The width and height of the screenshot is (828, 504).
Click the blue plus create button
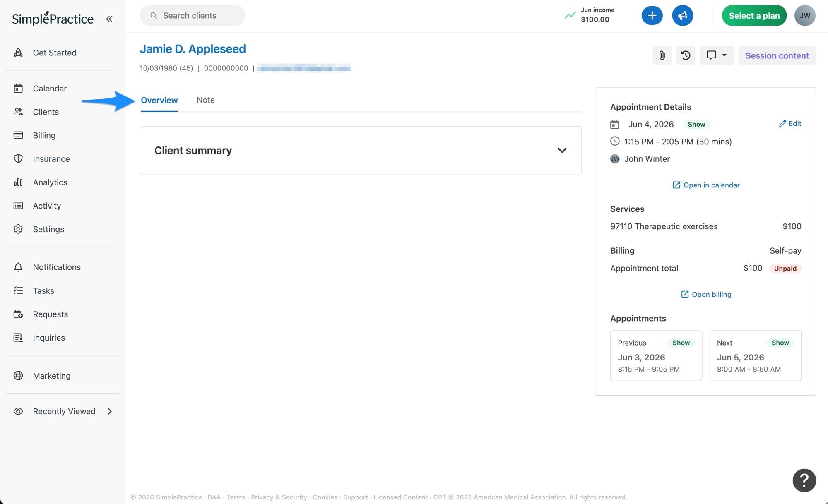click(x=652, y=15)
